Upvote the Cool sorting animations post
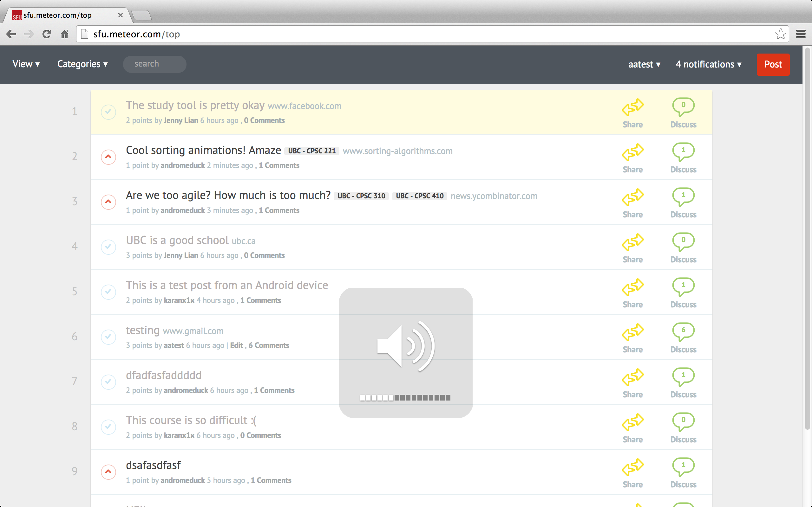This screenshot has height=507, width=812. (x=108, y=157)
